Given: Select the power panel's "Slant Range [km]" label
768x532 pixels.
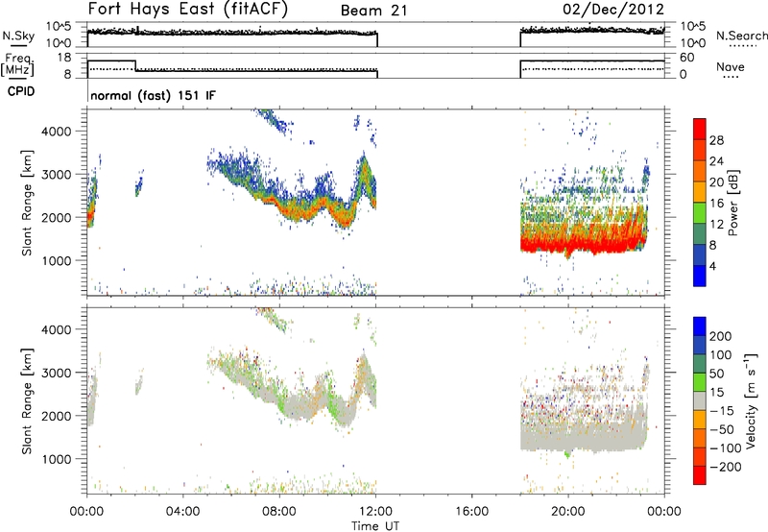Looking at the screenshot, I should pyautogui.click(x=27, y=203).
